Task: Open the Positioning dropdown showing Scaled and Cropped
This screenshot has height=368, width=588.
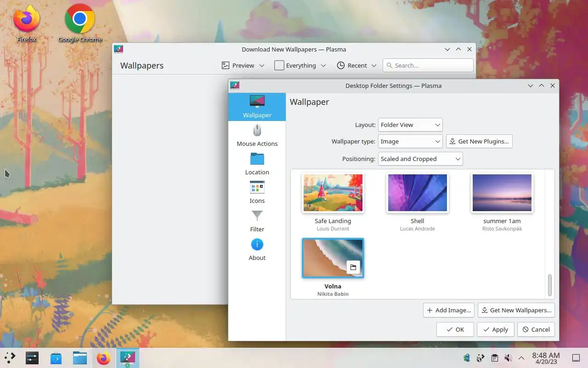Action: [420, 159]
